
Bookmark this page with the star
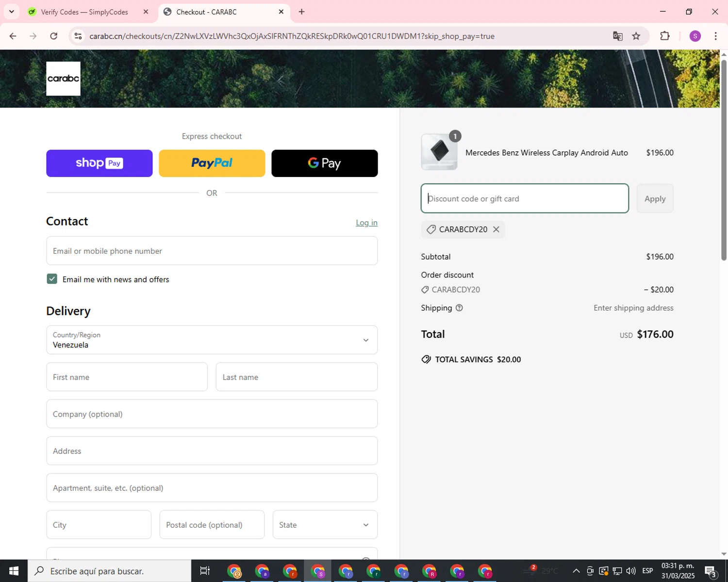[636, 36]
